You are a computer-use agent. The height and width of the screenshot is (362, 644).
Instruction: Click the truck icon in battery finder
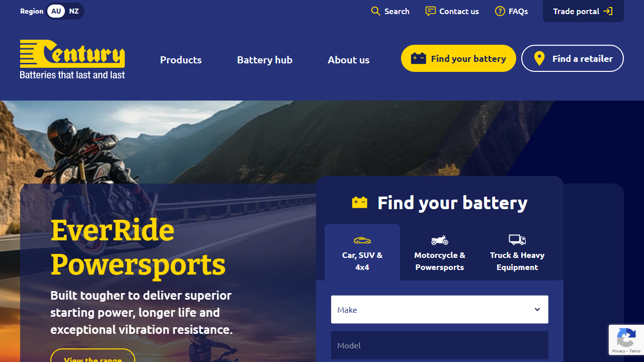coord(517,240)
